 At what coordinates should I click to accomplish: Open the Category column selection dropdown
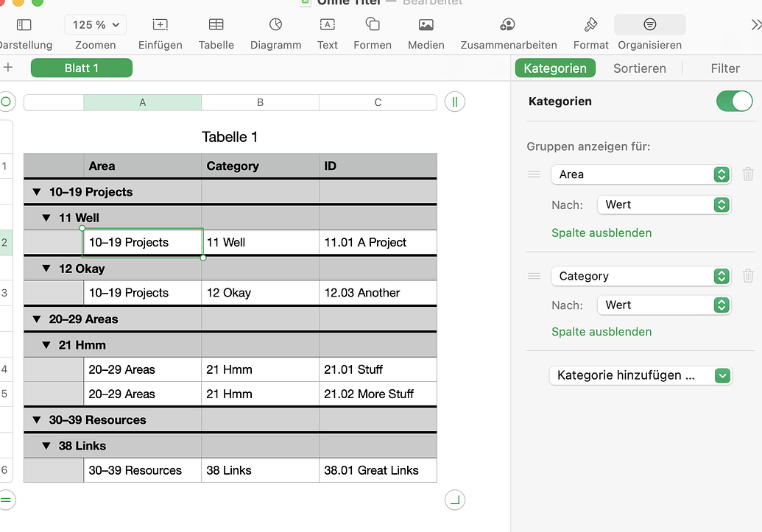641,276
